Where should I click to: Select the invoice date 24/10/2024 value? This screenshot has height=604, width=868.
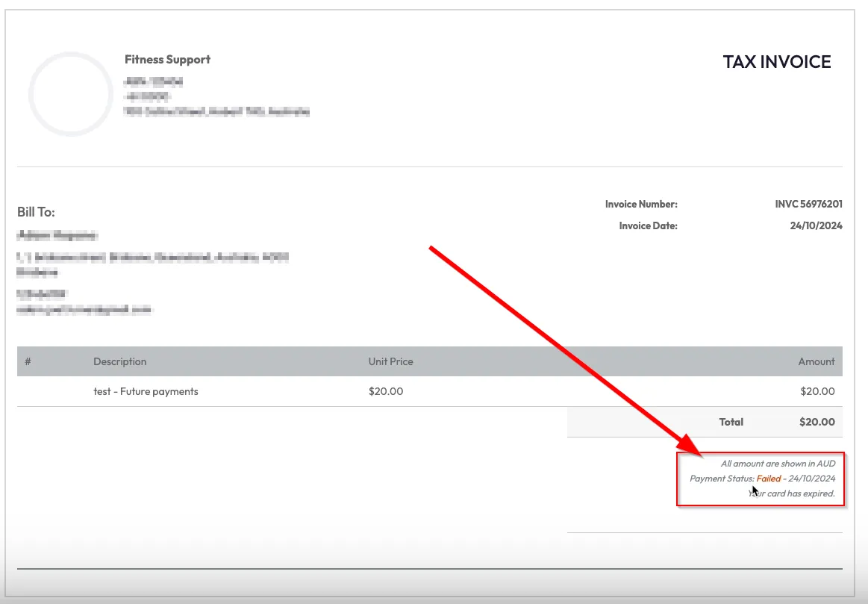(817, 225)
